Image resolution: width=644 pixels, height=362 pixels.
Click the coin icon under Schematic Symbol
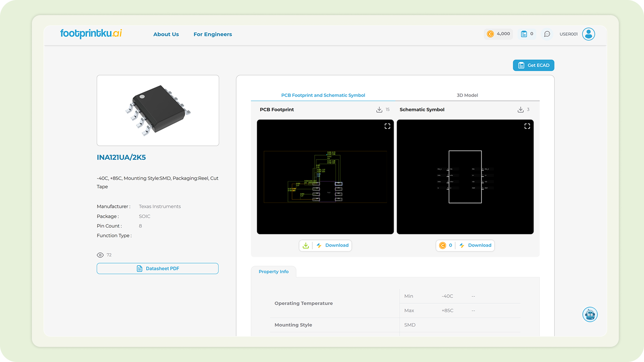(443, 245)
